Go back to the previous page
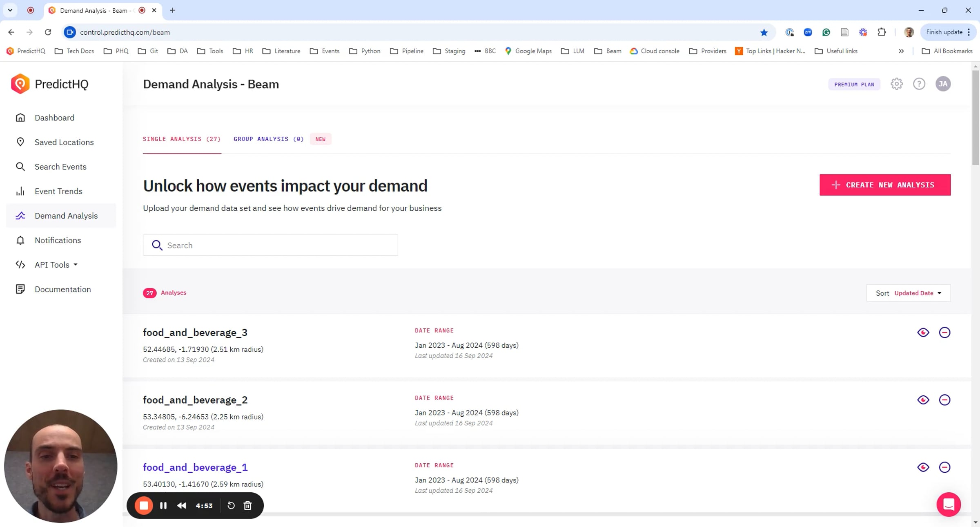 [11, 32]
